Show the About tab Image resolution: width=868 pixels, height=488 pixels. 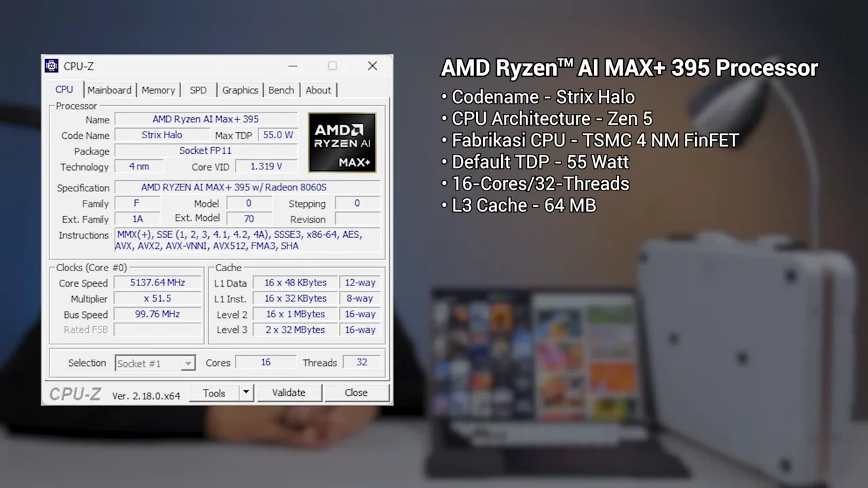click(318, 90)
